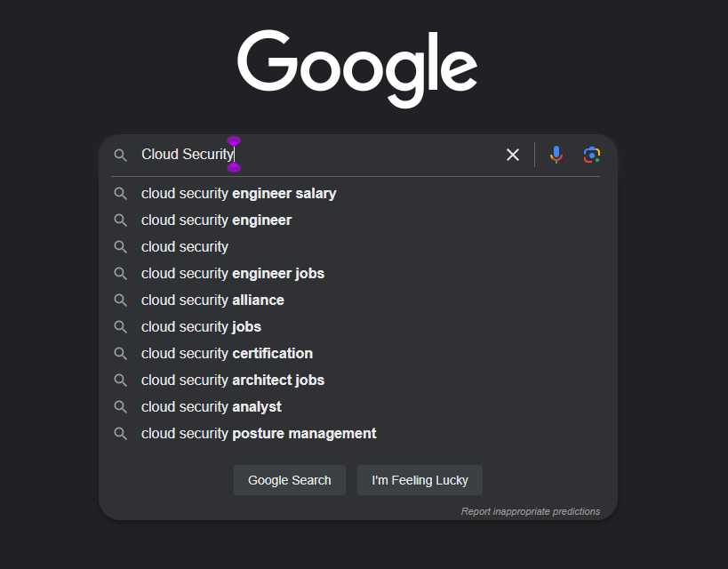Select the 'cloud security architect jobs' suggestion
The width and height of the screenshot is (728, 569).
(233, 380)
